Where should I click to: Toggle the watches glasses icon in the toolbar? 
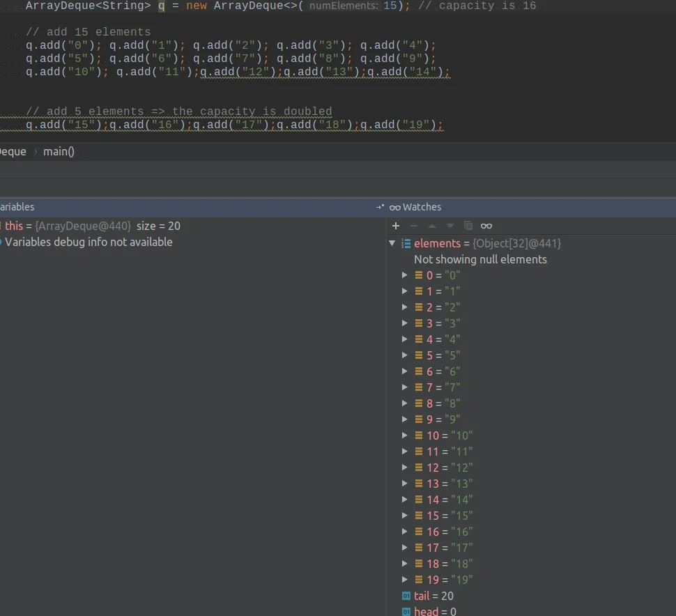(x=486, y=226)
